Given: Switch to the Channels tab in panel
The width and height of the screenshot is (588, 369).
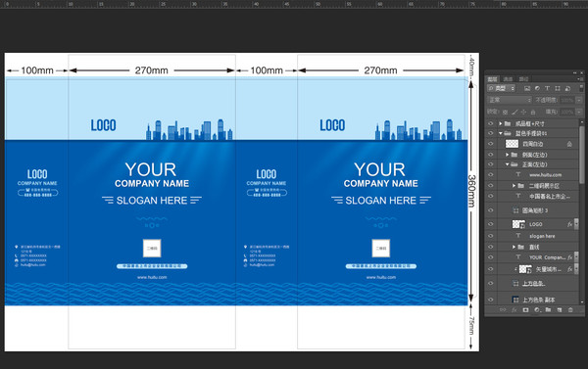Looking at the screenshot, I should pos(508,79).
